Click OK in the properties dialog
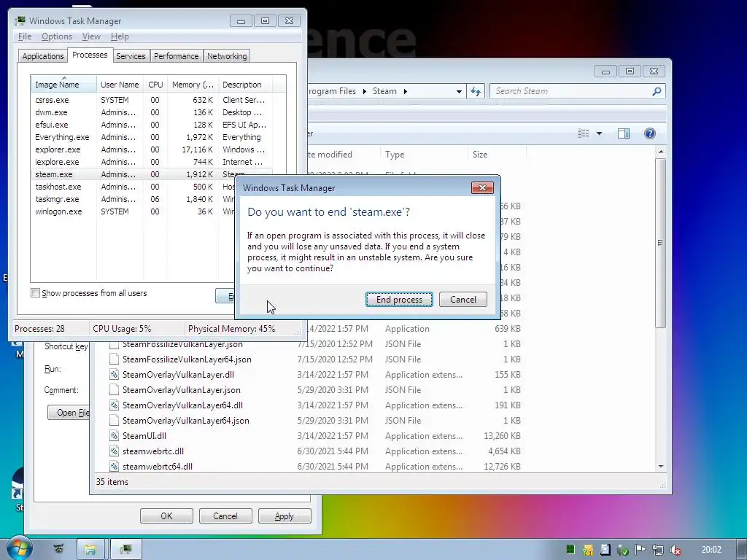The image size is (747, 560). click(166, 516)
